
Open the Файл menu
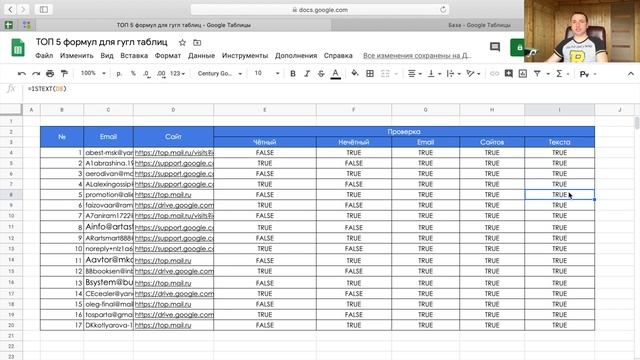44,56
